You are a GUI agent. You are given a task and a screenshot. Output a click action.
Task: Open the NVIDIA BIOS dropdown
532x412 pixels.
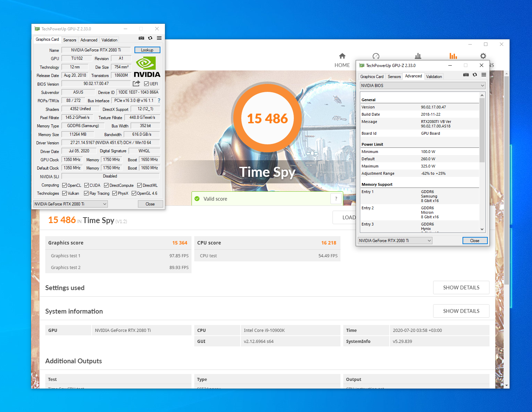pos(422,86)
